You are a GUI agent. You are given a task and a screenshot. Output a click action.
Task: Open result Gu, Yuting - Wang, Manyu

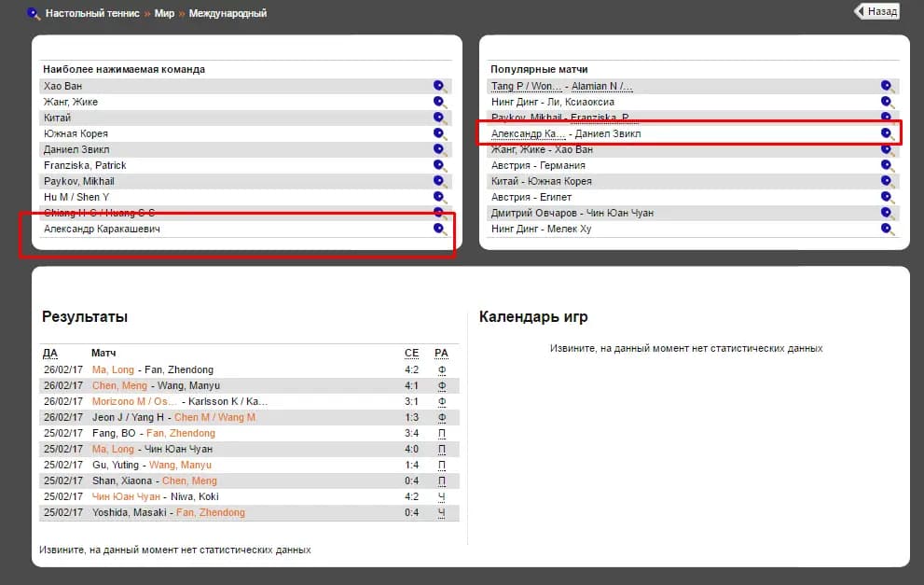(151, 466)
